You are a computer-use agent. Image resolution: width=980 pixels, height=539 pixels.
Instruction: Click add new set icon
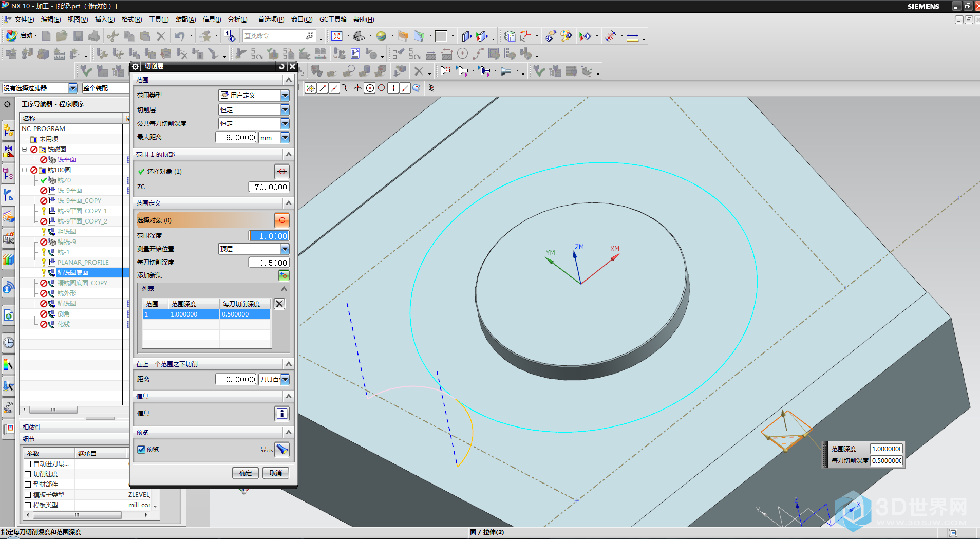284,275
